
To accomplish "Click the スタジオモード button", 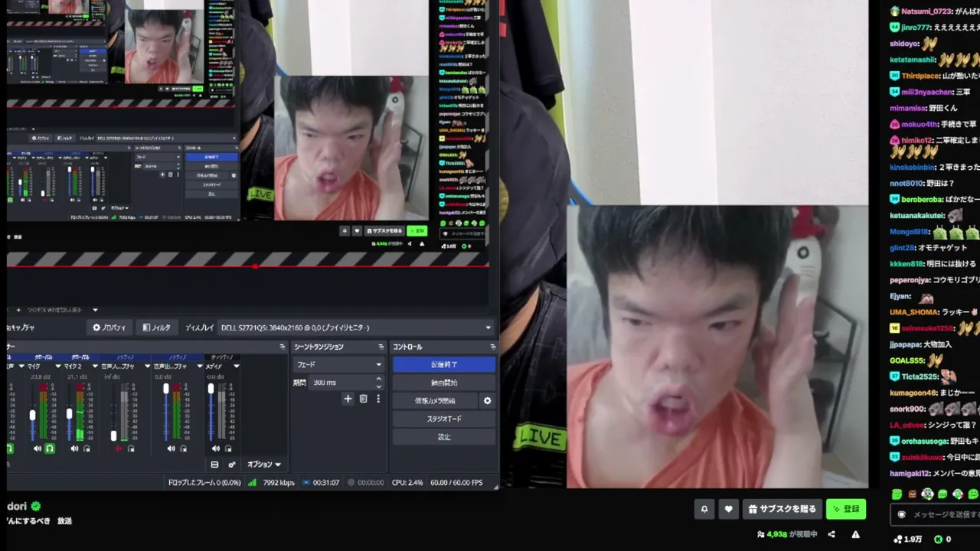I will 444,419.
